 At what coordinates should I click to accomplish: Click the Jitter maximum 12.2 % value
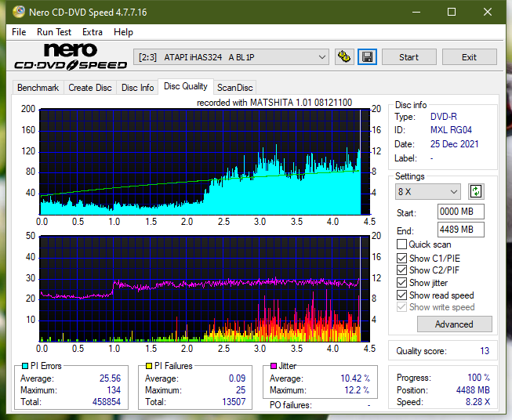pyautogui.click(x=358, y=390)
